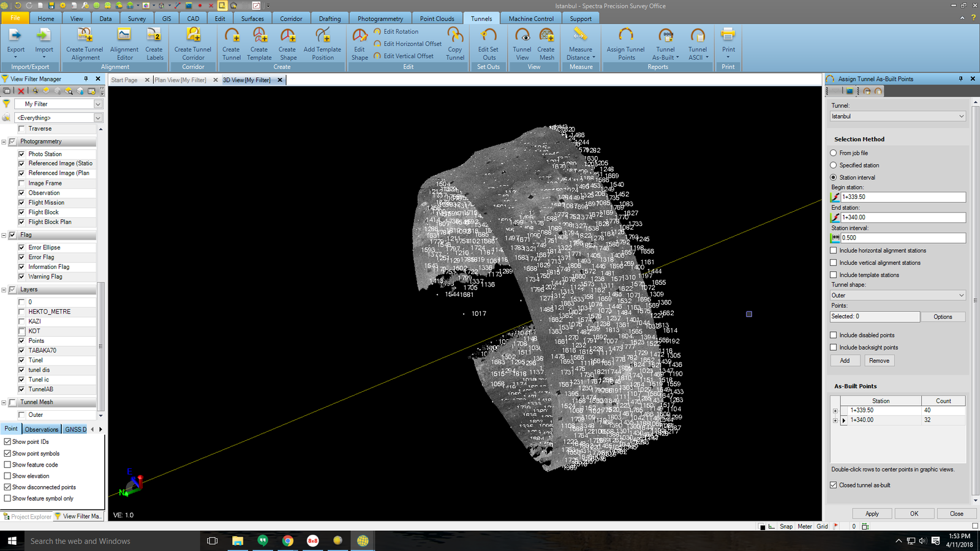
Task: Uncheck Closed tunnel as-built
Action: (x=834, y=484)
